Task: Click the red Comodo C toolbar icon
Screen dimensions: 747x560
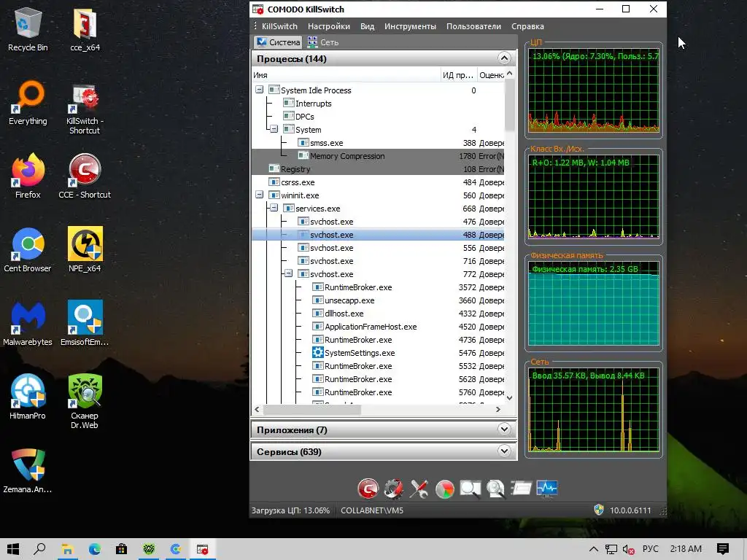Action: click(368, 489)
